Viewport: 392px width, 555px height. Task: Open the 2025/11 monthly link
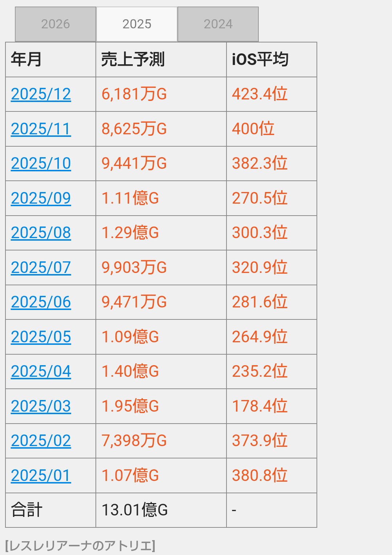pos(41,129)
